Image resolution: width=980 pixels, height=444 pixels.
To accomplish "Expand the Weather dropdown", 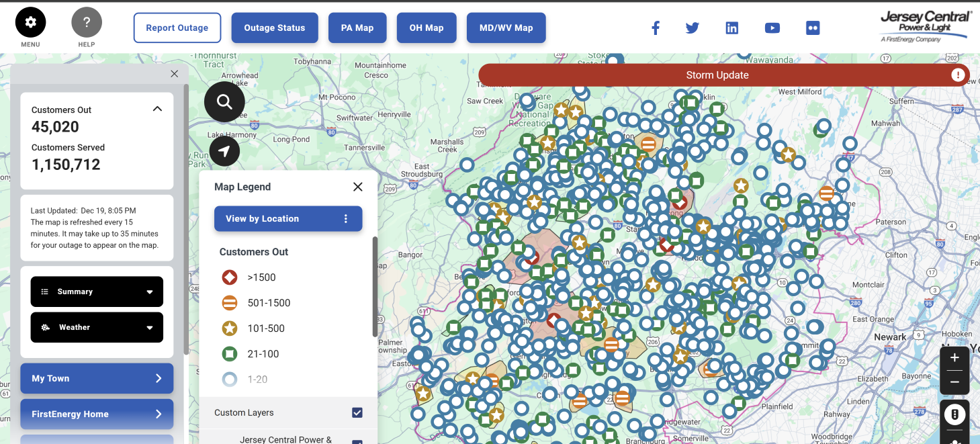I will pos(97,327).
